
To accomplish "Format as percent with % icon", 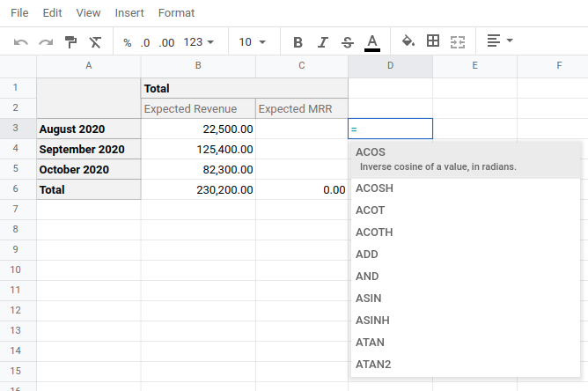I will pyautogui.click(x=127, y=43).
